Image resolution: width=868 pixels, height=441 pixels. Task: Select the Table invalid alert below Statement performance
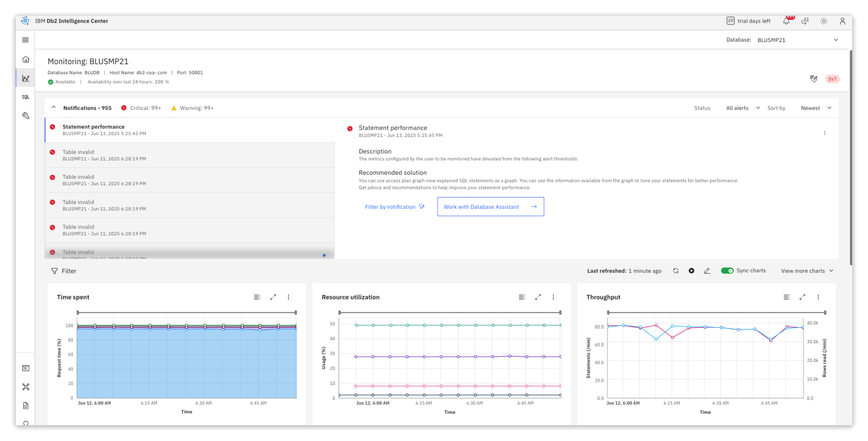(190, 155)
